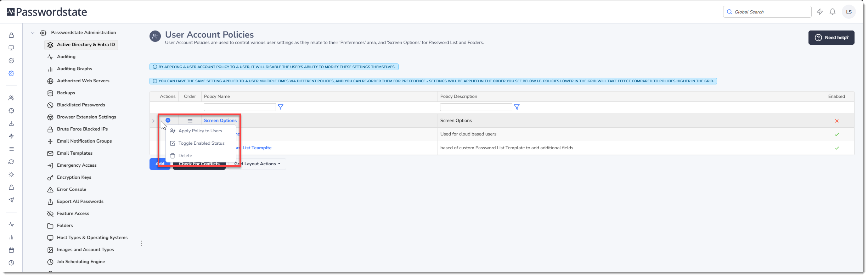Image resolution: width=868 pixels, height=277 pixels.
Task: Click the blue Actions dropdown on Screen Options row
Action: point(168,120)
